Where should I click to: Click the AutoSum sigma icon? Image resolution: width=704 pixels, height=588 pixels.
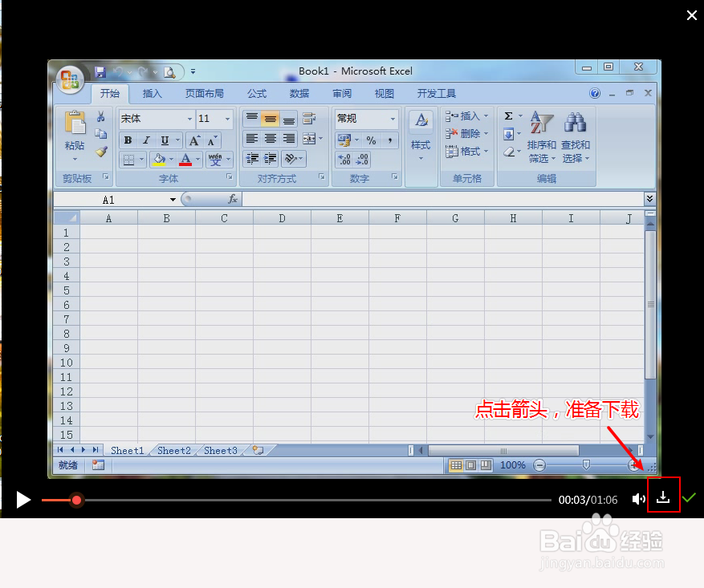pyautogui.click(x=509, y=116)
